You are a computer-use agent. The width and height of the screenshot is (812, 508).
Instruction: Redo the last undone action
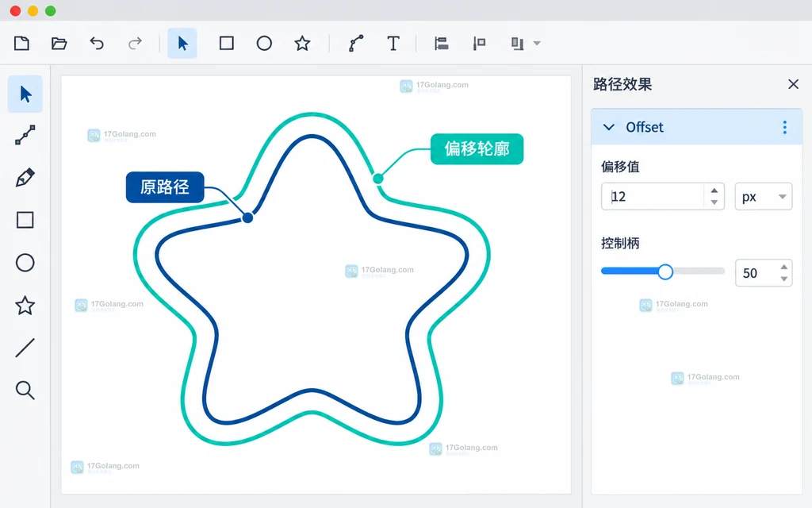(x=135, y=44)
